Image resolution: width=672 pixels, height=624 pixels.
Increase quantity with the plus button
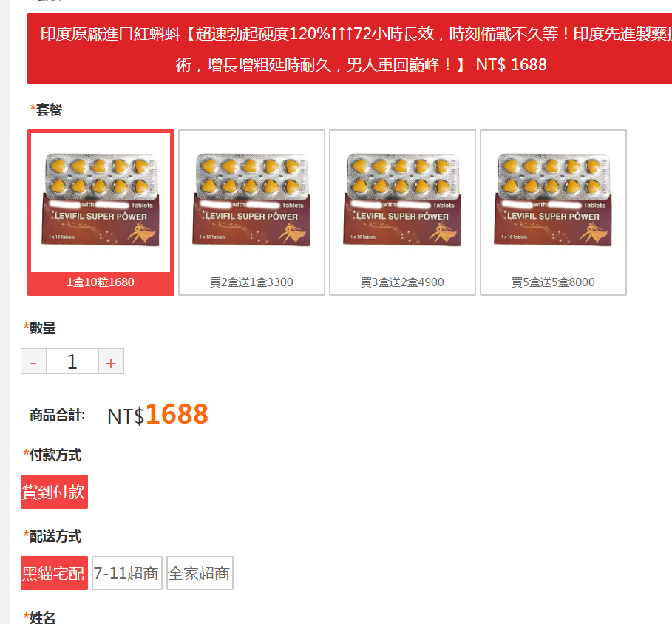click(112, 362)
